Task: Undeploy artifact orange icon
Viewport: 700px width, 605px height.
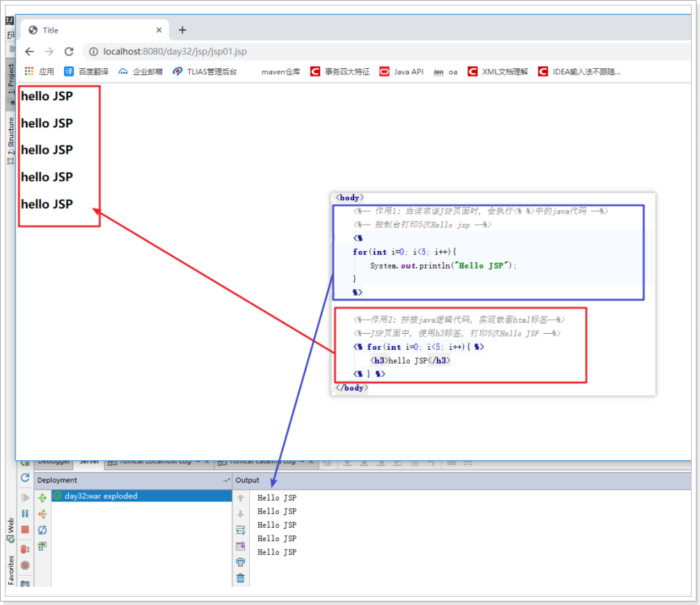Action: [42, 514]
